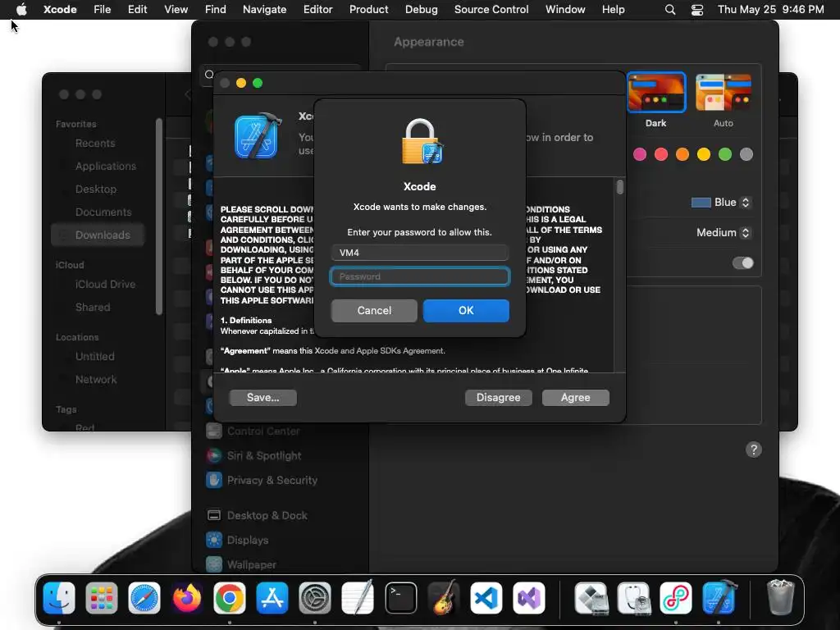Open the Apple menu
840x630 pixels.
(x=21, y=9)
